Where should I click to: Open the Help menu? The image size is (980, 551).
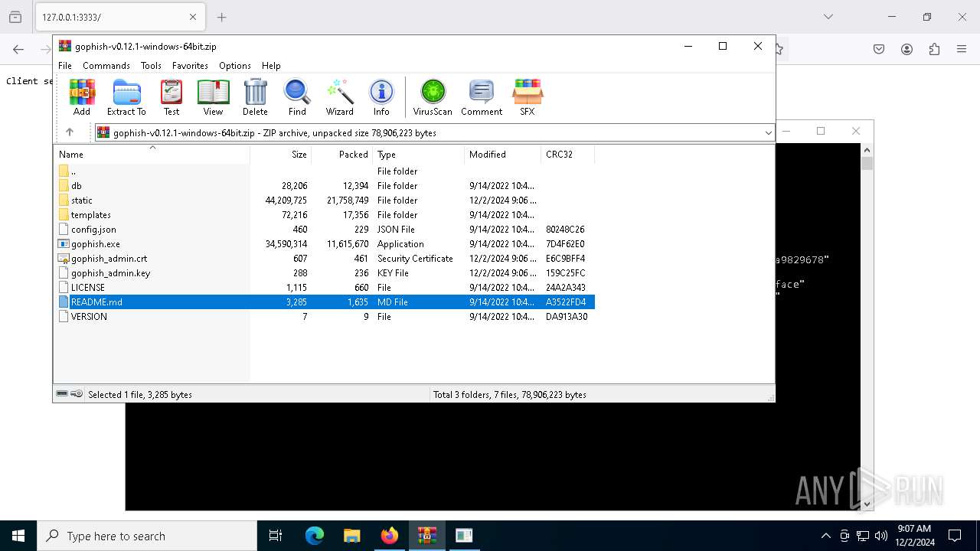[271, 66]
